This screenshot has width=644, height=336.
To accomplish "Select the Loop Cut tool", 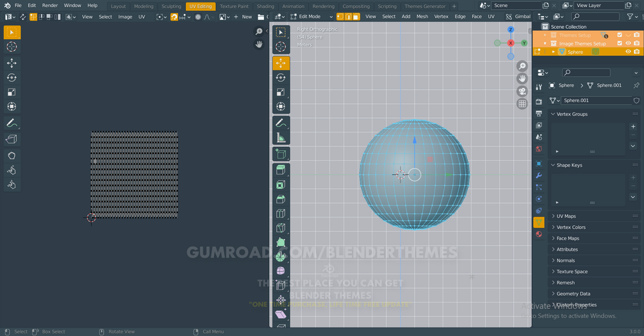I will pos(281,214).
